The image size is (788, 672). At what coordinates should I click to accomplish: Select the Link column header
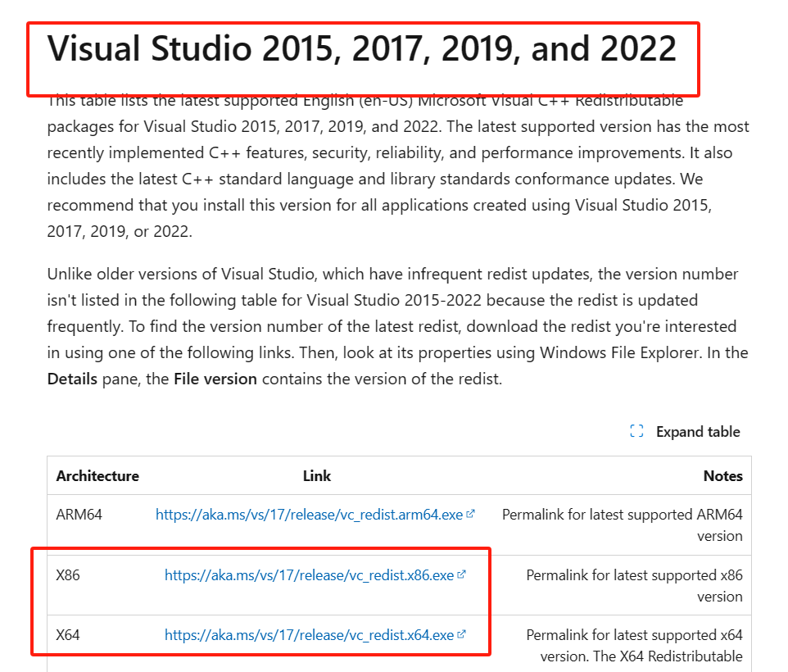tap(317, 476)
